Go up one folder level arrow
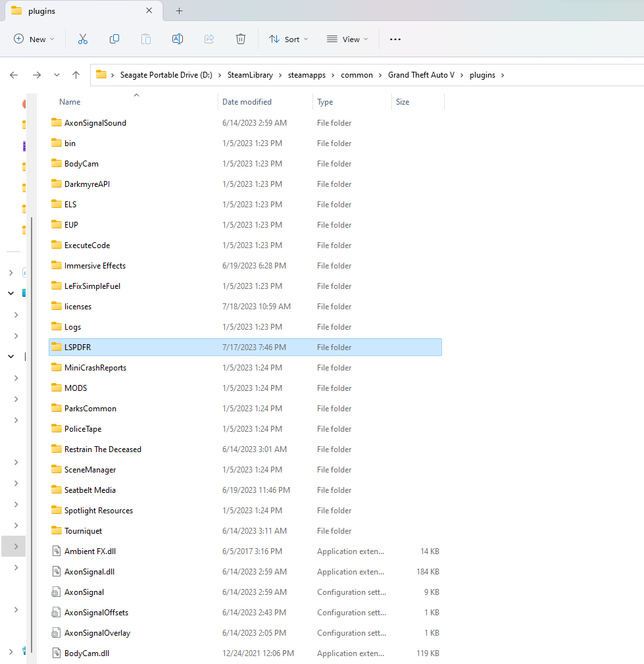The height and width of the screenshot is (664, 644). pos(76,75)
